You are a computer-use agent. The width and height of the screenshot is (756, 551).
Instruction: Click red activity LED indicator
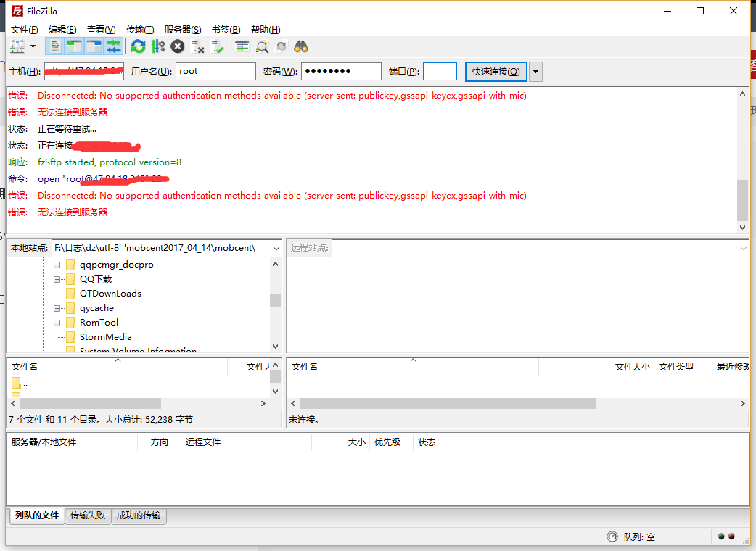(x=731, y=536)
